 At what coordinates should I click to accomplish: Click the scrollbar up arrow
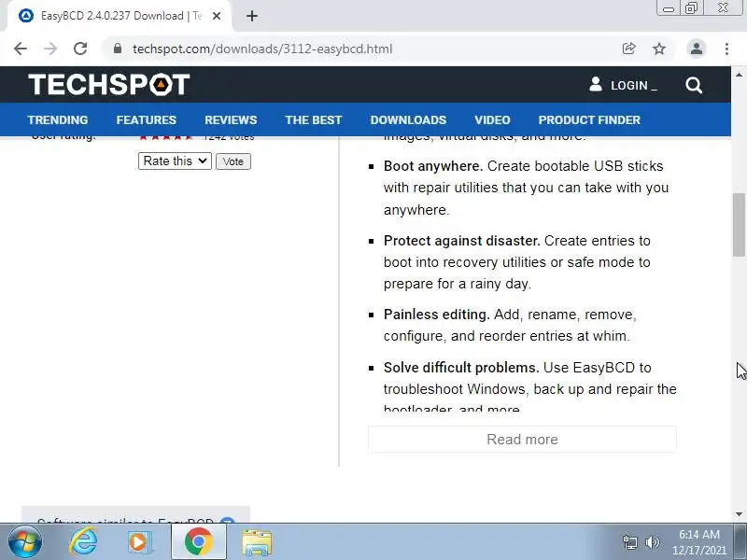point(739,75)
